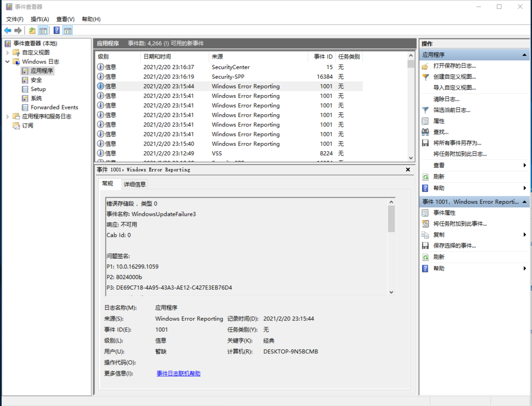Click the event properties icon
The height and width of the screenshot is (406, 532).
click(425, 213)
